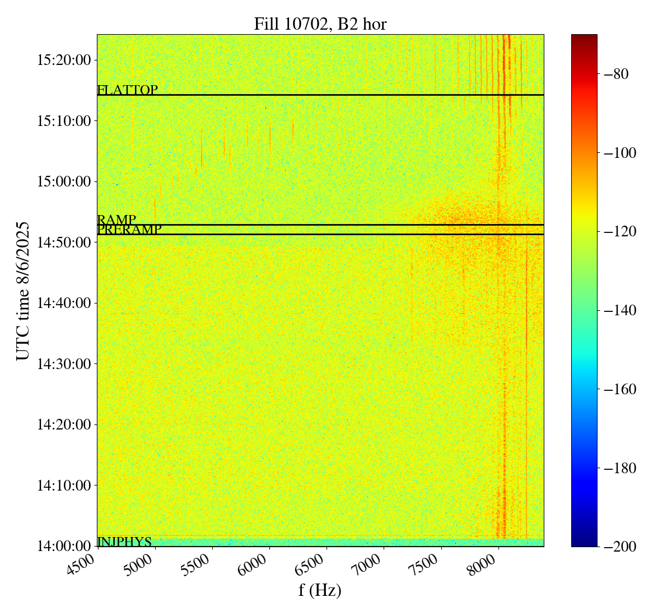Click the 15:00:00 time tick label
The width and height of the screenshot is (672, 616).
(64, 181)
